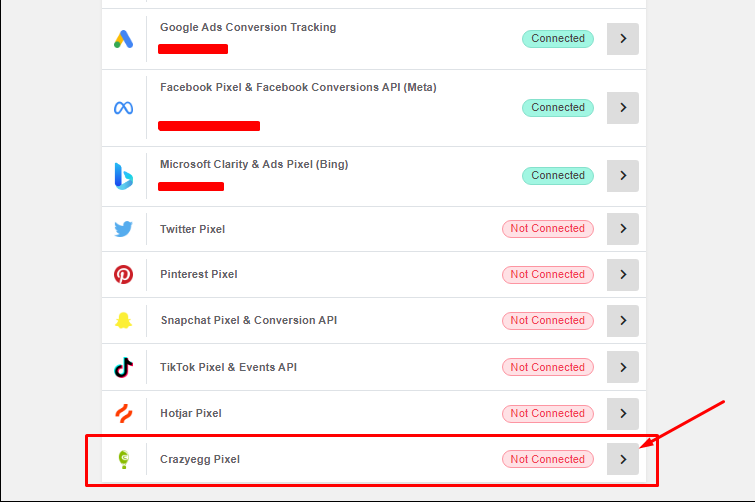Open Crazyegg Pixel settings arrow

(x=623, y=459)
